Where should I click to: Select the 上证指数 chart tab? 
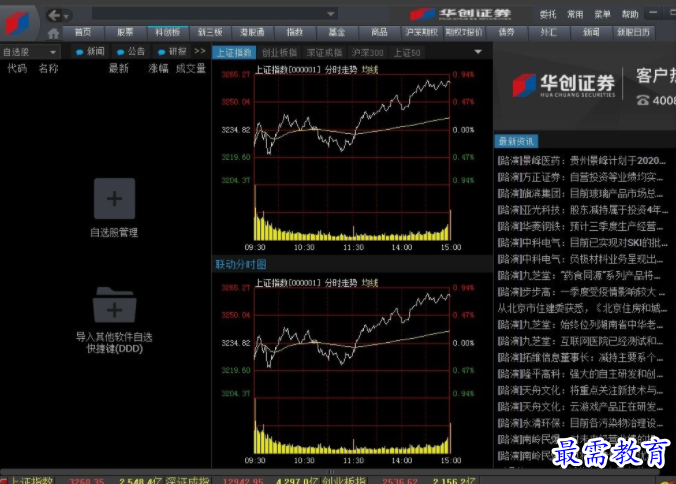point(234,53)
